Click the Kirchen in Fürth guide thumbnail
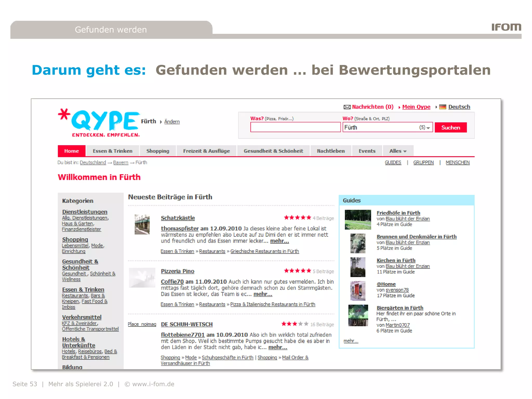The width and height of the screenshot is (532, 399). coord(358,267)
